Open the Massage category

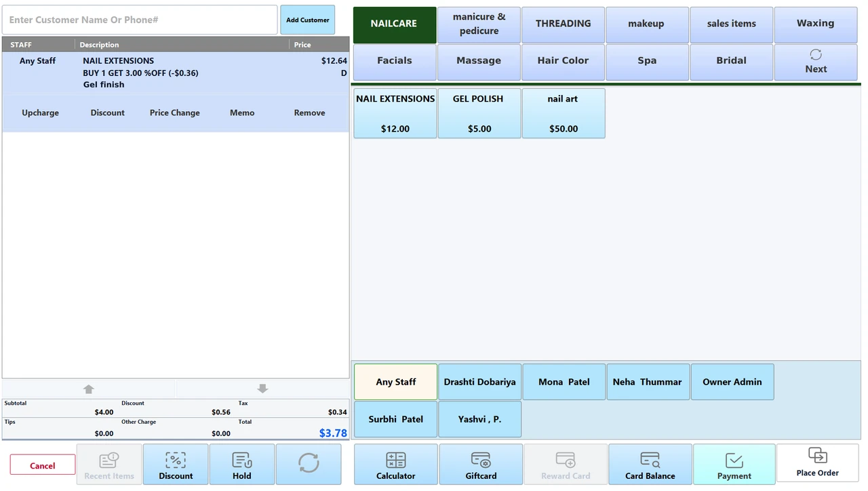pos(479,62)
